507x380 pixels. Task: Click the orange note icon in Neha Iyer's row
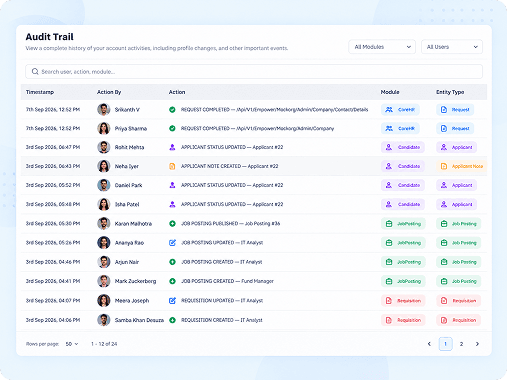[x=172, y=166]
